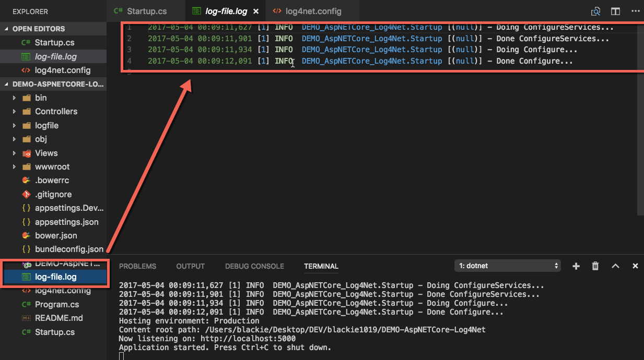Screen dimensions: 644x360
Task: Open the terminal selector dropdown '1: dotnet'
Action: tap(507, 266)
